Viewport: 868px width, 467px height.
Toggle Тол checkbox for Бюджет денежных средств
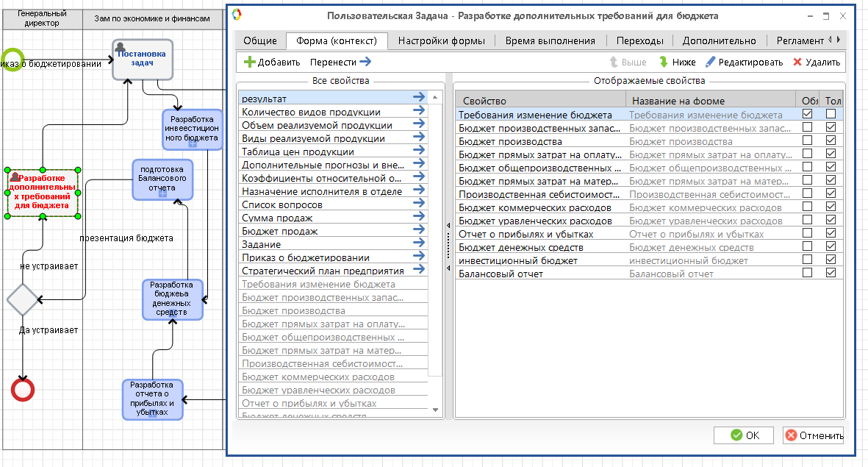click(x=831, y=246)
